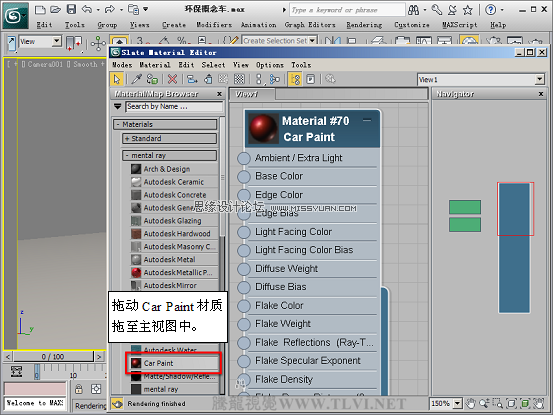Viewport: 553px width, 415px height.
Task: Open file folder icon
Action: [x=55, y=10]
